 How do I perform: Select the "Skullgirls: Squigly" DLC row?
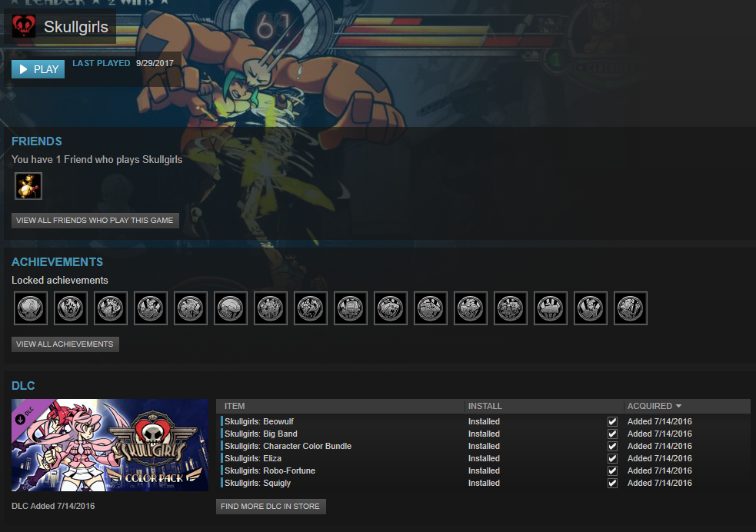coord(484,484)
